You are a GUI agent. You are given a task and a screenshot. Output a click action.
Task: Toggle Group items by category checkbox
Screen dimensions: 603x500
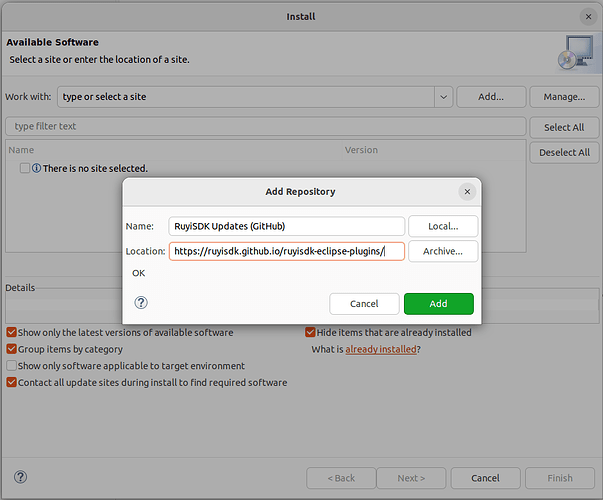(x=12, y=349)
